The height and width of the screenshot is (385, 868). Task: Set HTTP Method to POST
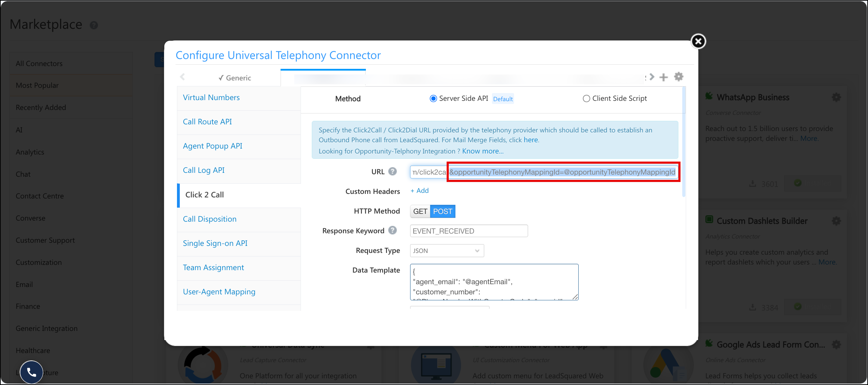coord(442,211)
